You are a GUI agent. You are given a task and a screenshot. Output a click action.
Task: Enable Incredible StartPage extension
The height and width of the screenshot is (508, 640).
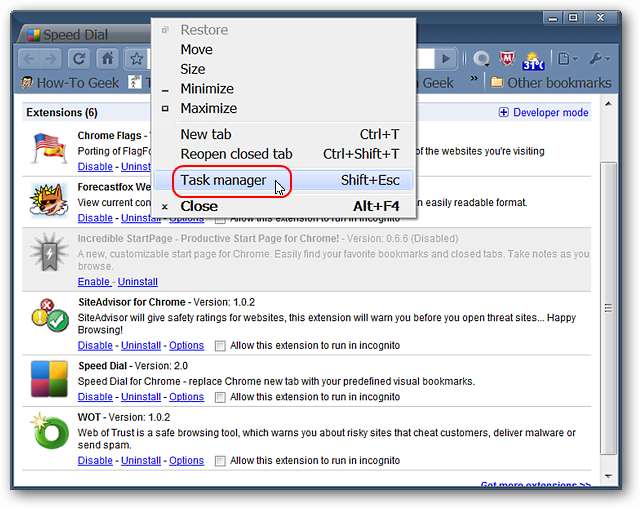94,282
